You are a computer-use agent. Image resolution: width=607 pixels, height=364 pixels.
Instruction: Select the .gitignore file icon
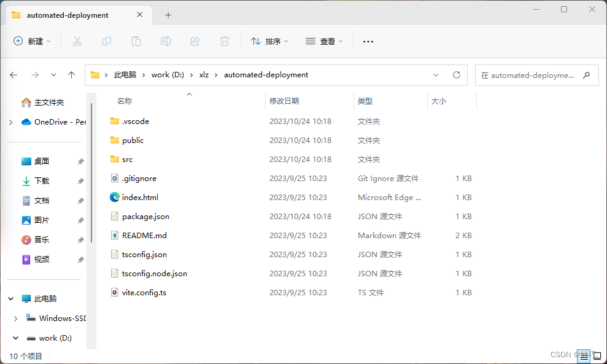(x=115, y=178)
